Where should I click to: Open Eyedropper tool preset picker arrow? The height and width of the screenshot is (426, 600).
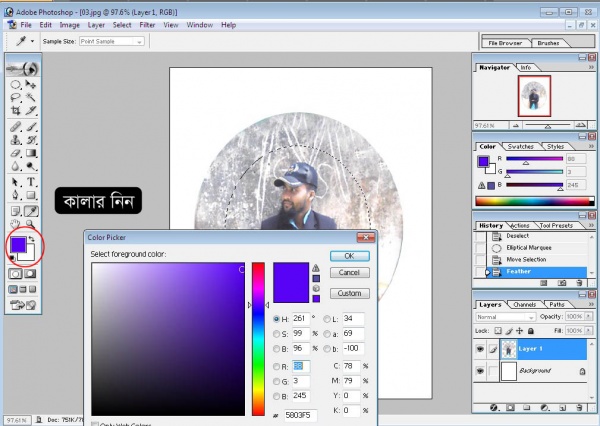[x=33, y=41]
